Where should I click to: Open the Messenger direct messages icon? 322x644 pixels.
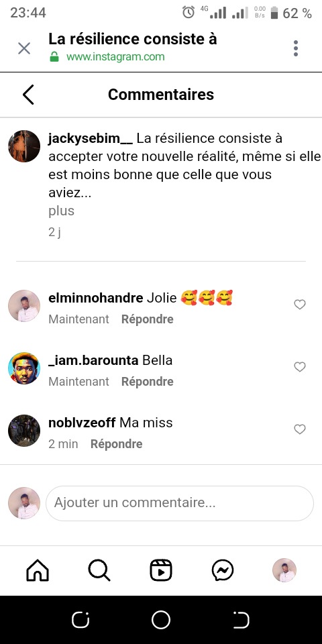tap(223, 570)
